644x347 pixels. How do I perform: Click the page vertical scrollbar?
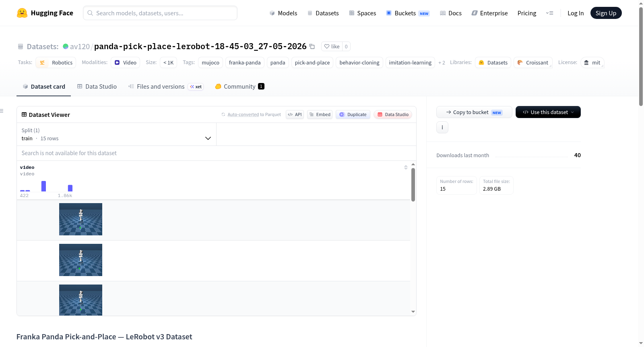pyautogui.click(x=641, y=56)
